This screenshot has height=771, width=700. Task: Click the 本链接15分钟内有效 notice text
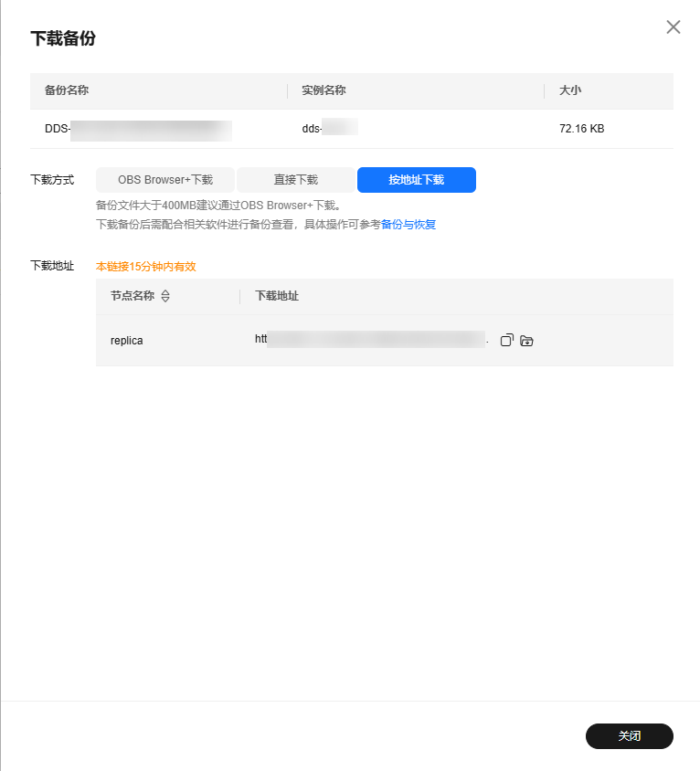(x=146, y=267)
